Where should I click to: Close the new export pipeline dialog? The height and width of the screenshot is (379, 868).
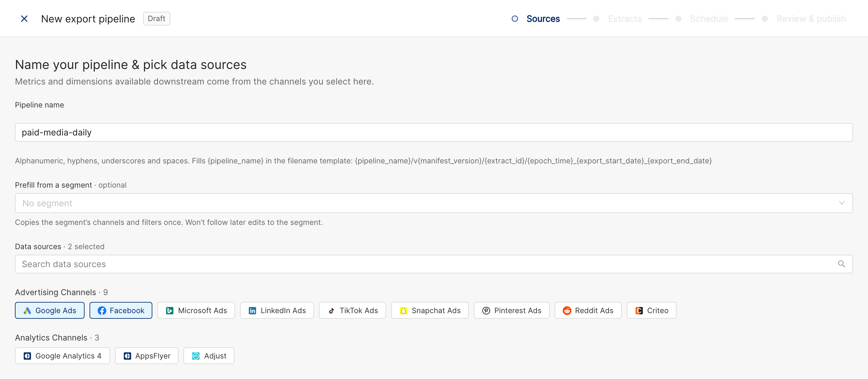point(24,19)
